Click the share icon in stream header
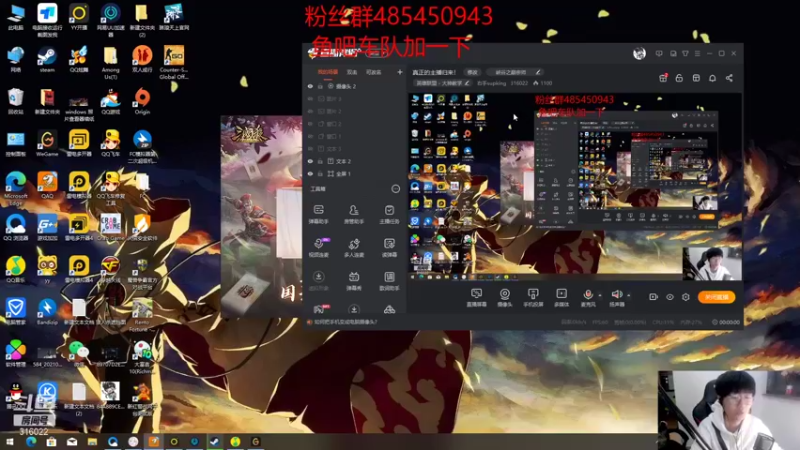This screenshot has width=800, height=450. tap(730, 78)
